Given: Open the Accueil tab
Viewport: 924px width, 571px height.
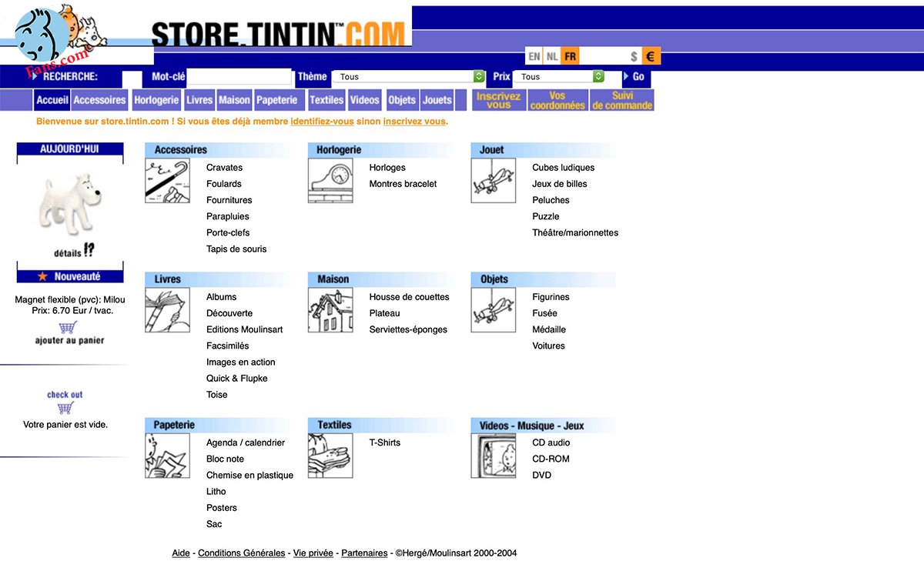Looking at the screenshot, I should pos(52,100).
